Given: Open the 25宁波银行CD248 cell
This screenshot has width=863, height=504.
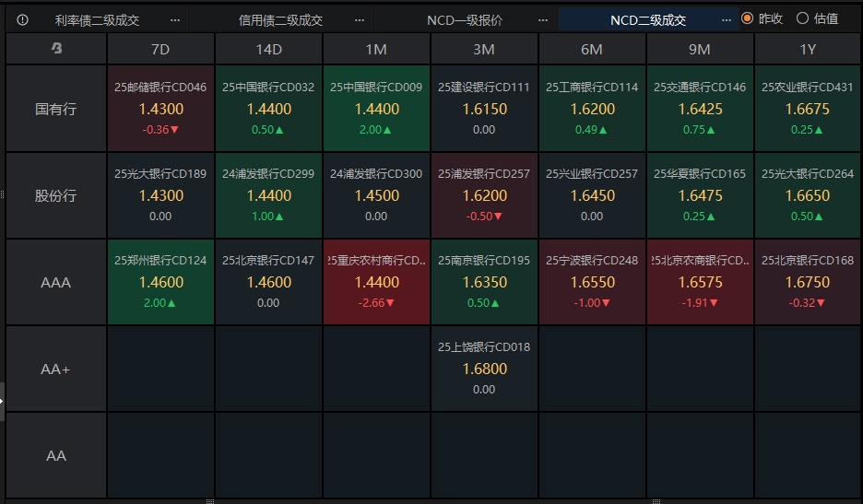Looking at the screenshot, I should 592,282.
